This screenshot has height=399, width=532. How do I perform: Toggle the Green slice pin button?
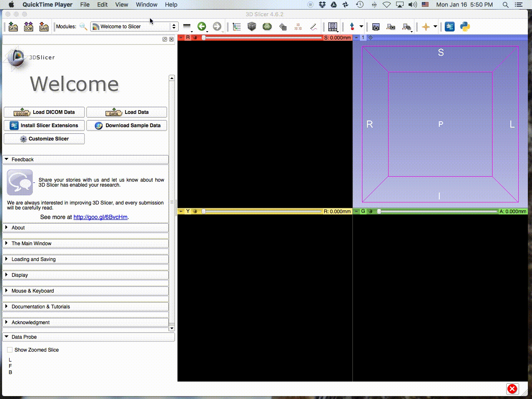(356, 211)
